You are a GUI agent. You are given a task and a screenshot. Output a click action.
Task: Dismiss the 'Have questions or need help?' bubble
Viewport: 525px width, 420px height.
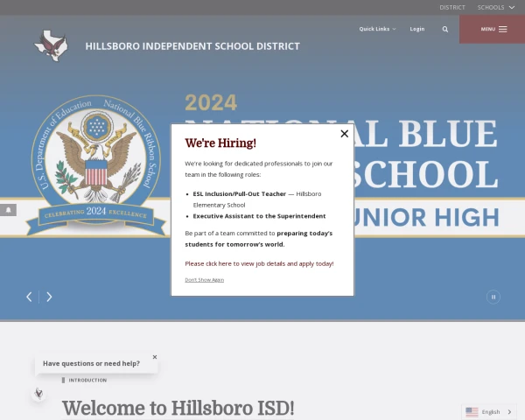155,357
